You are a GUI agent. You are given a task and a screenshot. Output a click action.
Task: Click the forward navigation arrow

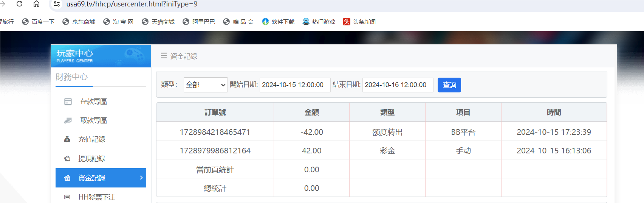tap(3, 4)
